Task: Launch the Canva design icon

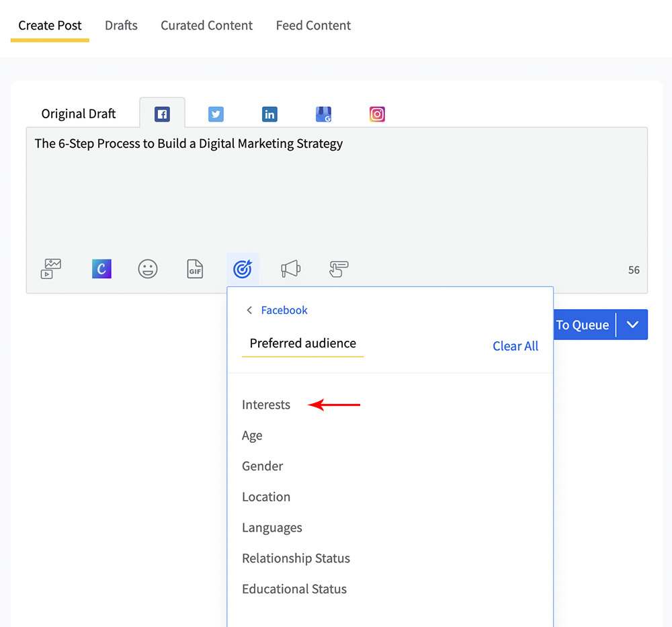Action: point(101,269)
